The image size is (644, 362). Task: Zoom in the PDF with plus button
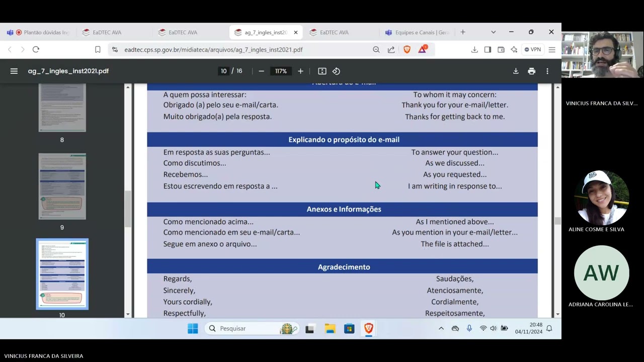300,71
